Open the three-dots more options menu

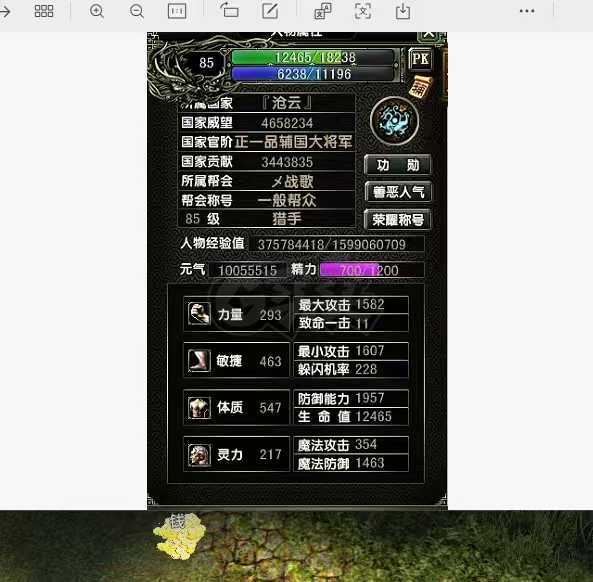527,11
